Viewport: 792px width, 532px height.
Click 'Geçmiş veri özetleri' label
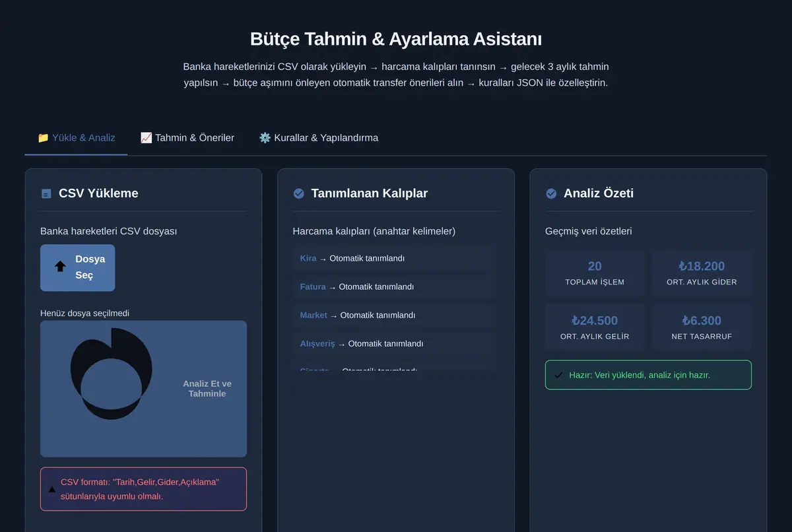[x=589, y=231]
